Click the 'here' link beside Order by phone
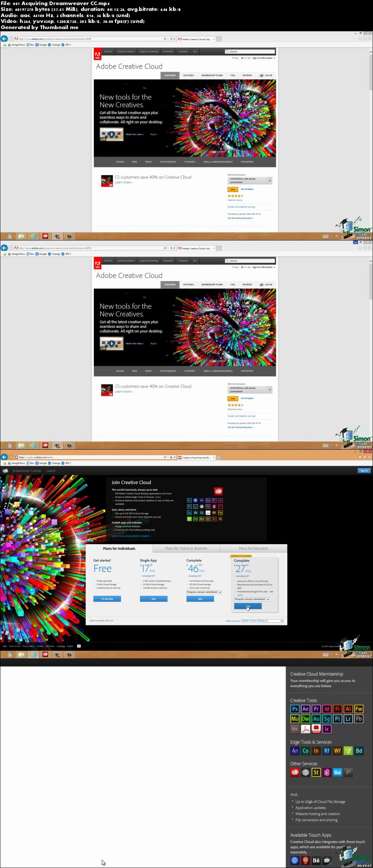The image size is (373, 868). click(x=111, y=621)
